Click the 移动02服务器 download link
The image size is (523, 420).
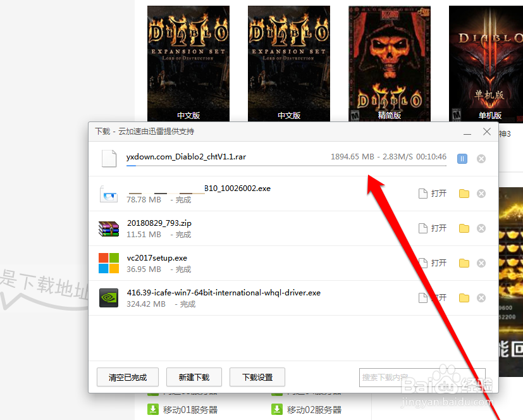point(314,410)
